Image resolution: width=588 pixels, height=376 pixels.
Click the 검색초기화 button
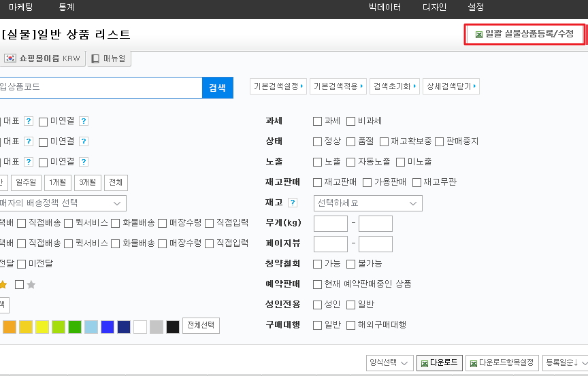[394, 86]
